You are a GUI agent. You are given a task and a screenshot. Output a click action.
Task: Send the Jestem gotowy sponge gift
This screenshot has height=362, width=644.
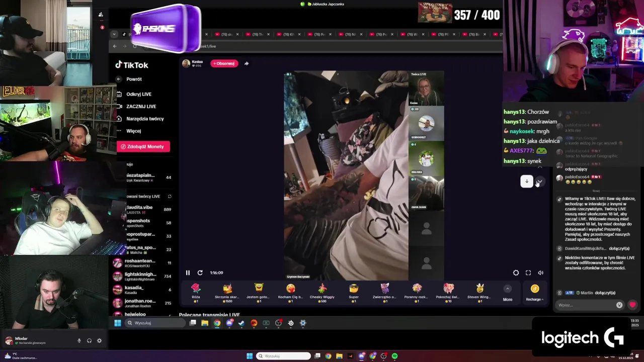point(259,292)
